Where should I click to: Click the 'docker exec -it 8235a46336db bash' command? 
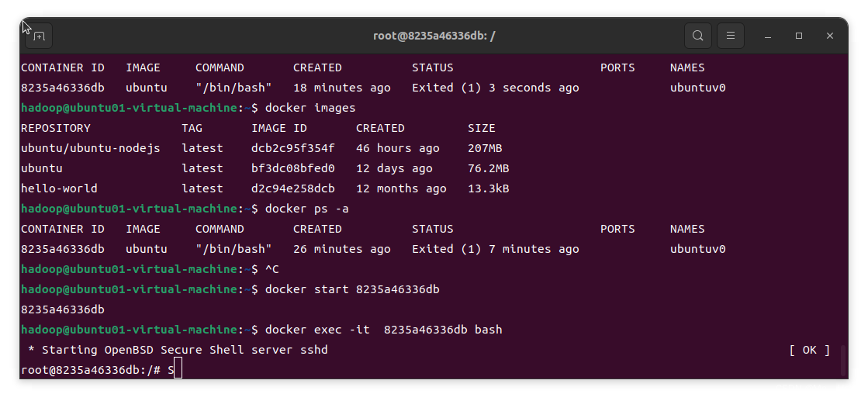pos(384,330)
